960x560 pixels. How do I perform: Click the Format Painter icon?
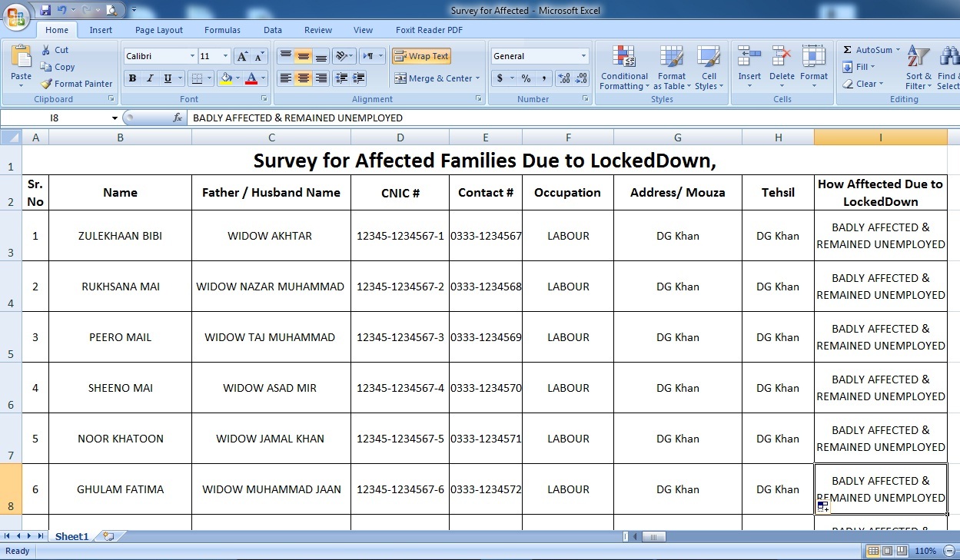pos(45,84)
